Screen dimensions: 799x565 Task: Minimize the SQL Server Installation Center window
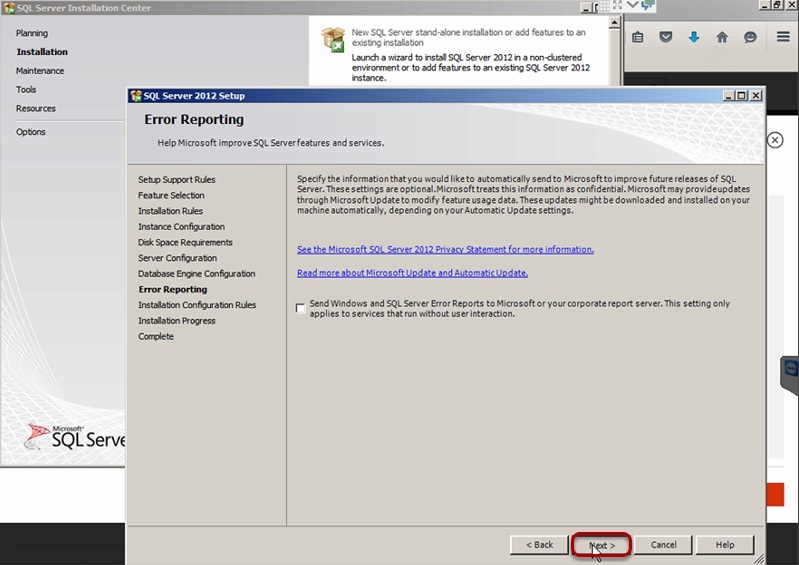[x=586, y=8]
